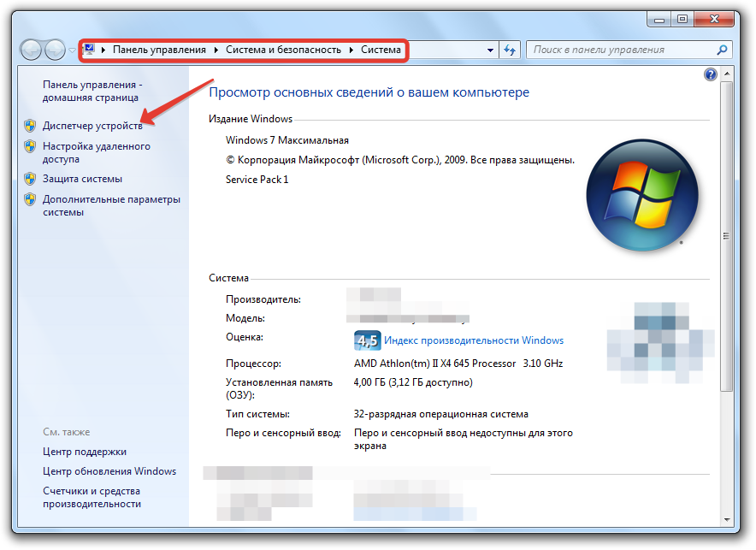The height and width of the screenshot is (550, 756).
Task: Select Панель управления breadcrumb
Action: coord(159,50)
